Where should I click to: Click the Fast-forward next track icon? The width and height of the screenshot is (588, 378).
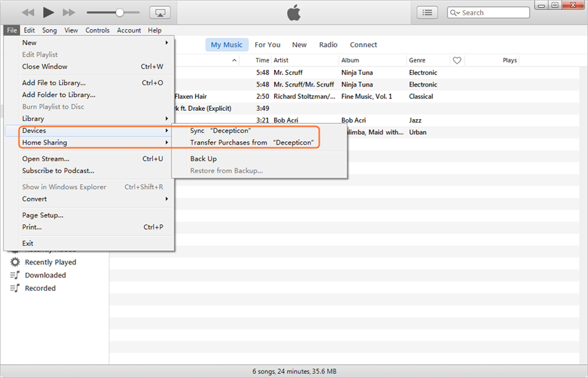point(68,12)
